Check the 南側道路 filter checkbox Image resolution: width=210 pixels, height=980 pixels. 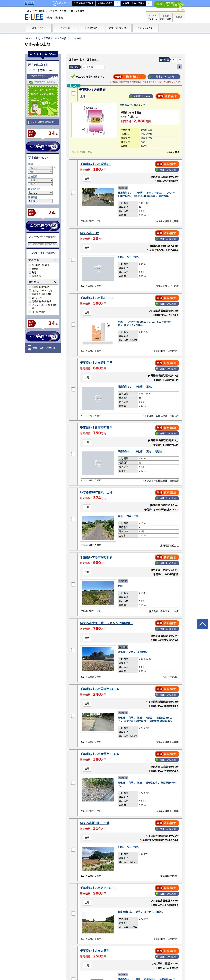(x=30, y=276)
